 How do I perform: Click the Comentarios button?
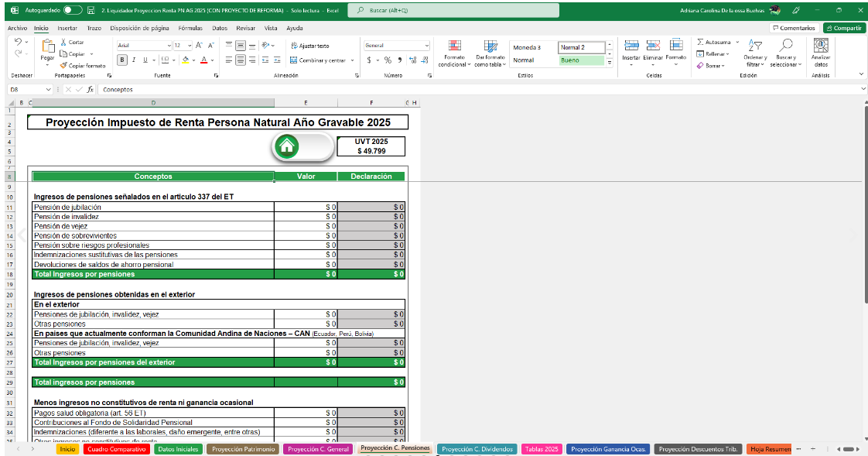(x=793, y=28)
